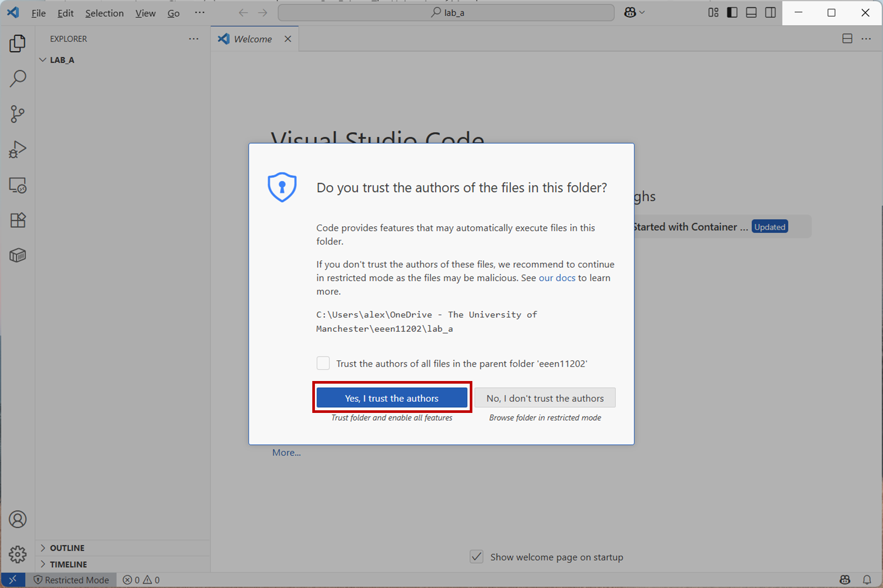883x588 pixels.
Task: Check 'Trust the authors of all files' checkbox
Action: coord(323,363)
